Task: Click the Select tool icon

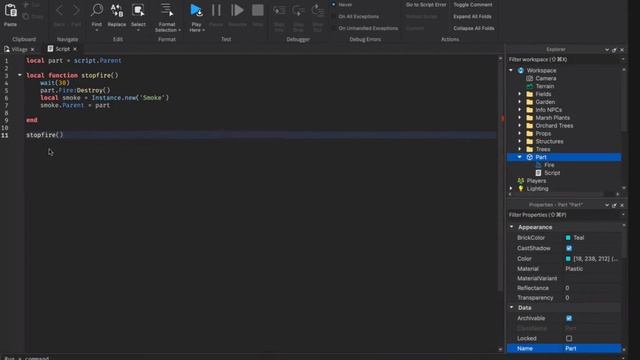Action: 138,10
